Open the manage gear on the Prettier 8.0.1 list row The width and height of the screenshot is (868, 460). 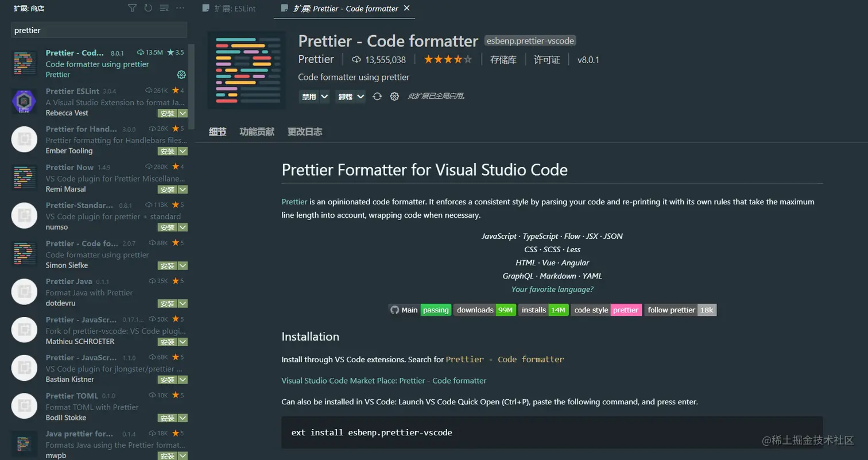181,75
